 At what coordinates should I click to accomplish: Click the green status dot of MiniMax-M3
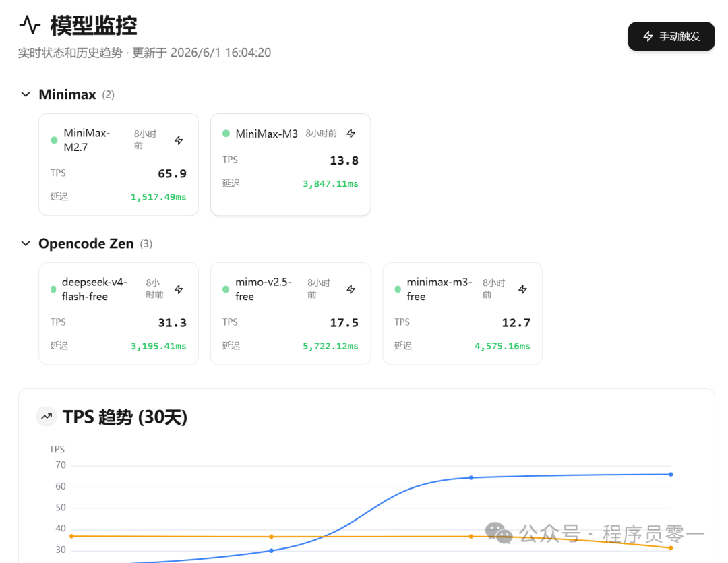tap(226, 134)
